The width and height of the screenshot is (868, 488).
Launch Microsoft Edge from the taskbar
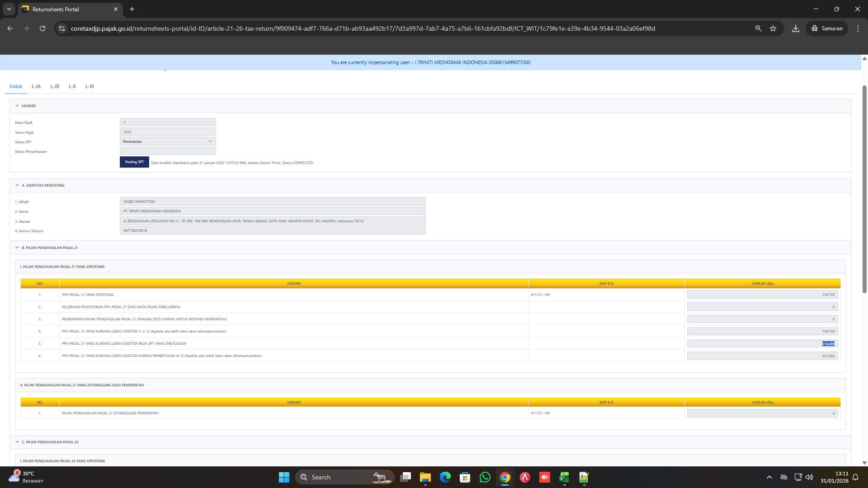point(445,477)
